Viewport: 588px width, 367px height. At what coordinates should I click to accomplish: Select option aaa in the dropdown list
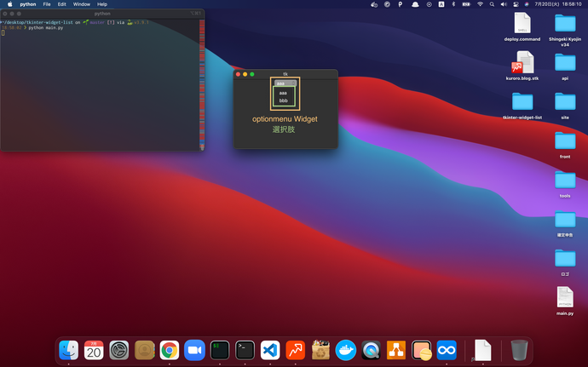(283, 93)
